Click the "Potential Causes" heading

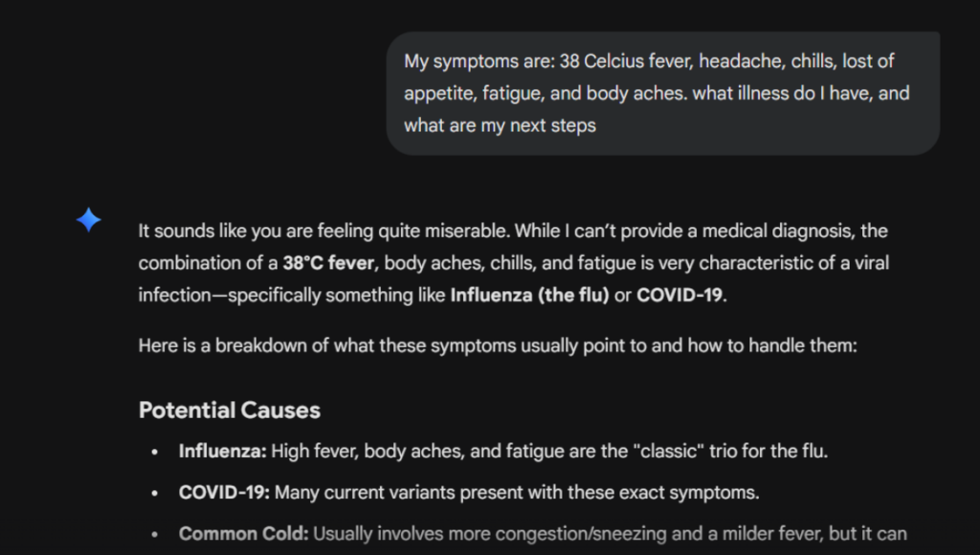pos(230,410)
